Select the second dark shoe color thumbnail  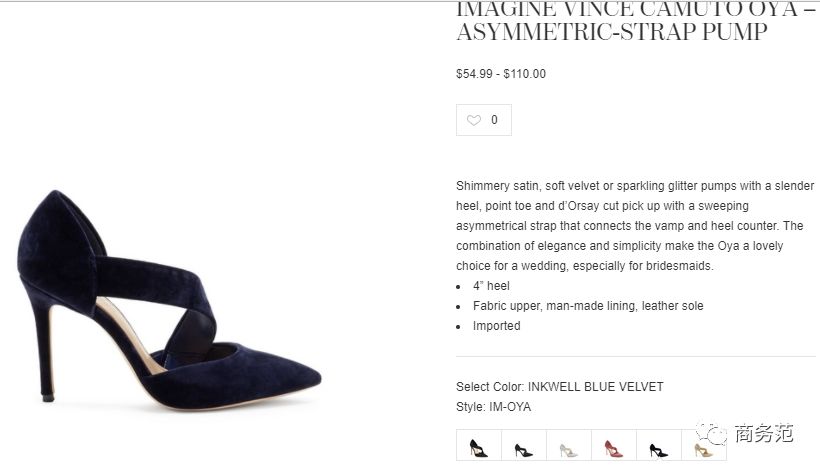pyautogui.click(x=523, y=445)
